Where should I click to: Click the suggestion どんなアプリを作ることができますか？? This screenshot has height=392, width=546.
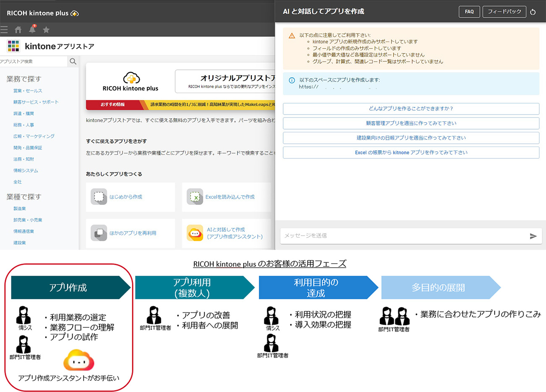pos(411,109)
